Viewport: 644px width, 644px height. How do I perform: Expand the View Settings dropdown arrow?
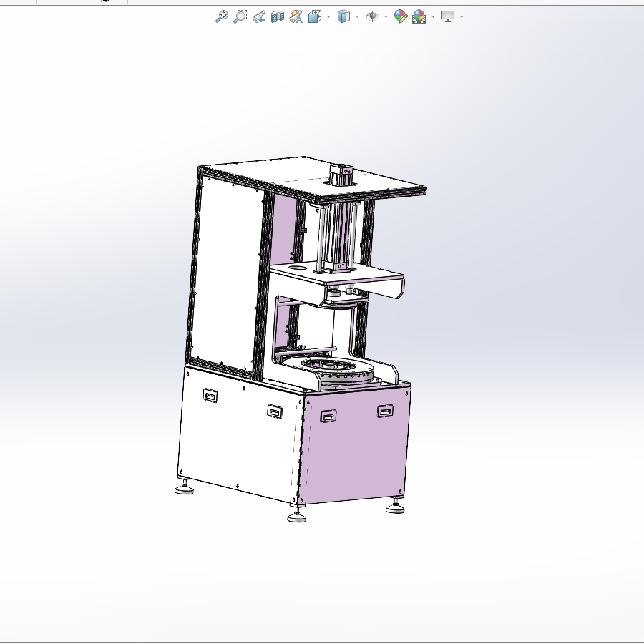pyautogui.click(x=462, y=17)
